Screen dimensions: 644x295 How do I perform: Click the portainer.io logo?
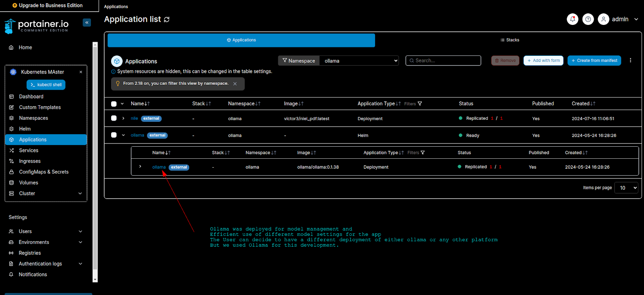37,26
